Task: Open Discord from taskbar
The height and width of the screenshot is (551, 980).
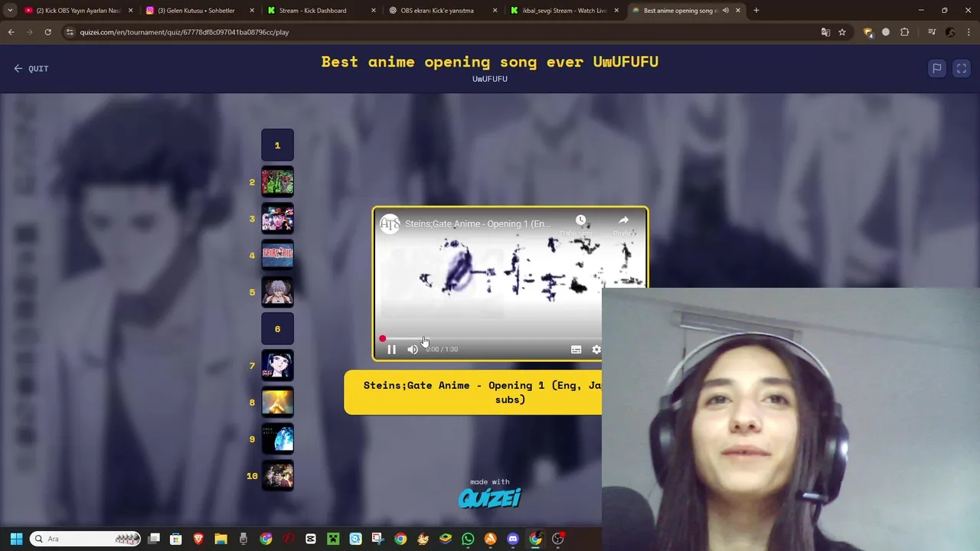Action: [513, 539]
